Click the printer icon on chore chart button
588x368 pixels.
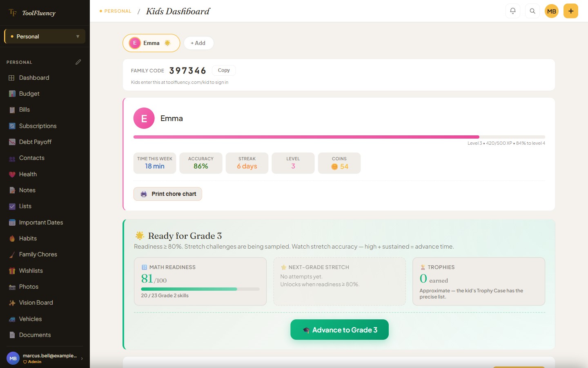tap(144, 194)
